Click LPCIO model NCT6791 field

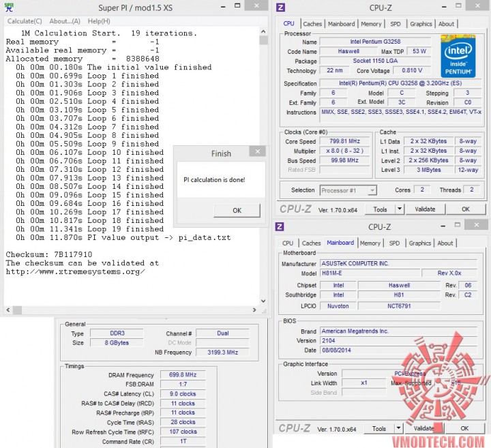coord(399,306)
